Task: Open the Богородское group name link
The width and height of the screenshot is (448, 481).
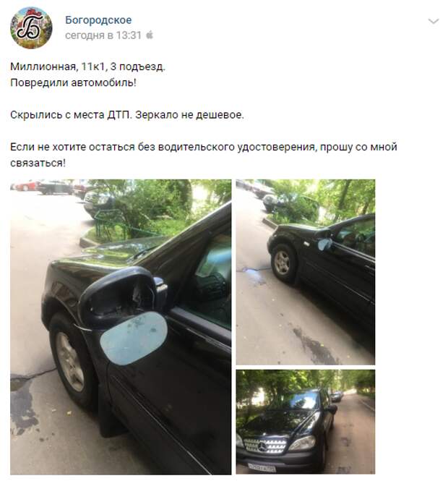Action: click(x=98, y=20)
